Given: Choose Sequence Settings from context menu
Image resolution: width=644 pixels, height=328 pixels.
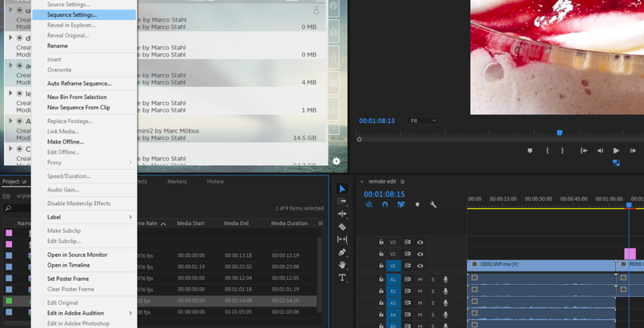Looking at the screenshot, I should click(72, 15).
